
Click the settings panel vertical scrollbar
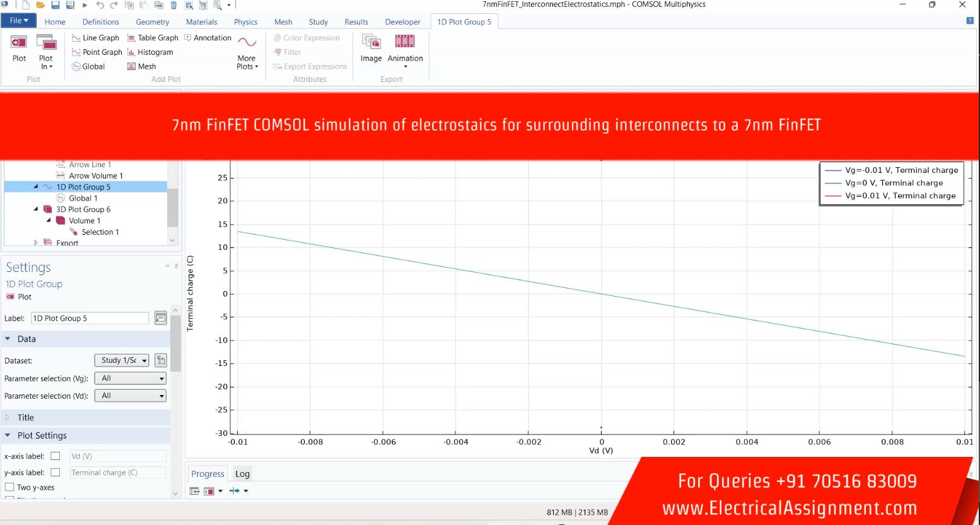(x=175, y=344)
